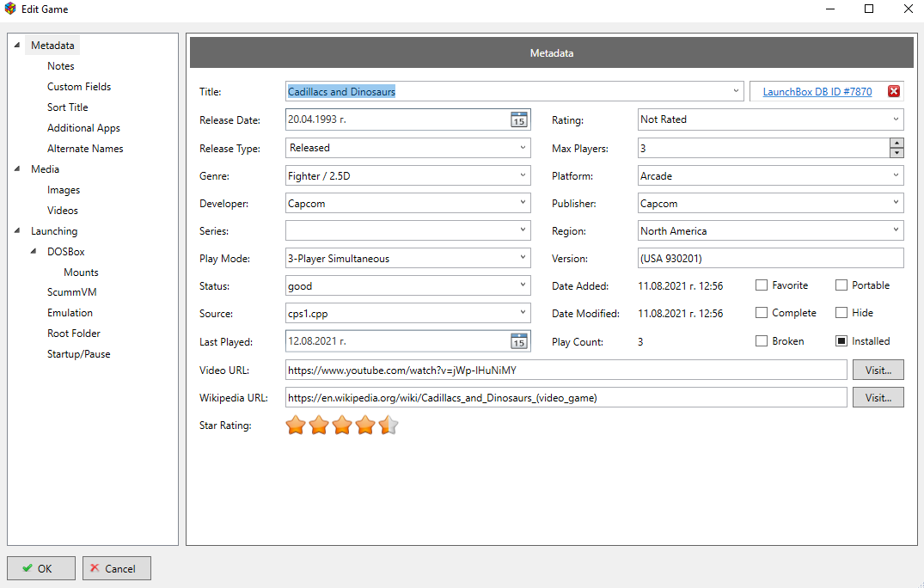Image resolution: width=924 pixels, height=588 pixels.
Task: Visit the Wikipedia URL
Action: [878, 398]
